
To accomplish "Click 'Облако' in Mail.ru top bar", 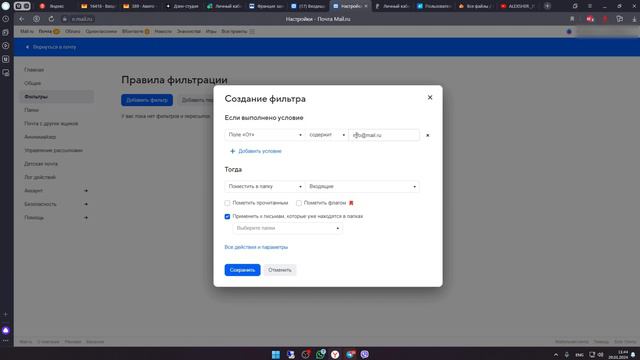I will point(73,31).
